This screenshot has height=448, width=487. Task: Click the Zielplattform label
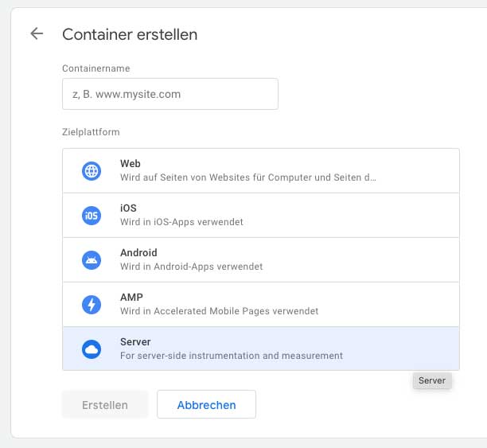(91, 132)
